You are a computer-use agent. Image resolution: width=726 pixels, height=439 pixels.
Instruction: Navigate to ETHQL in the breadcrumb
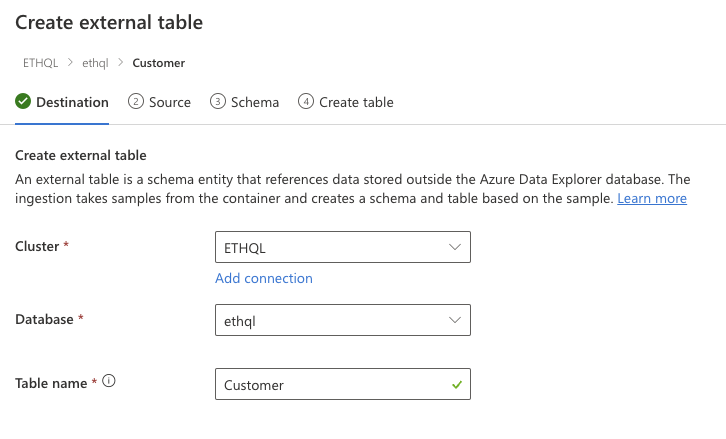[39, 62]
